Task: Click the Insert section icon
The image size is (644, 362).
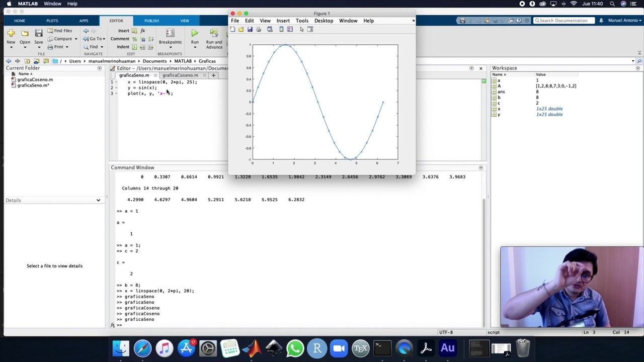Action: (x=134, y=31)
